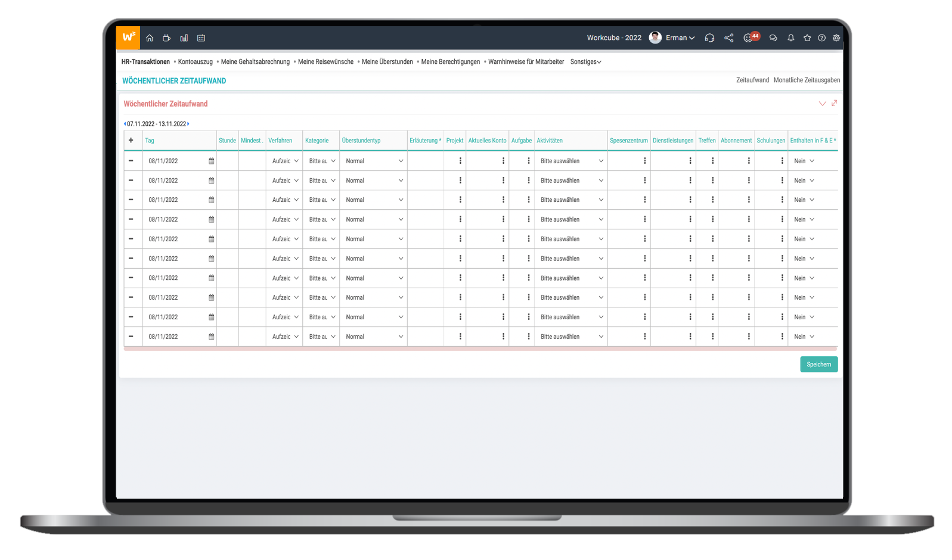Click the Aktivitäten column header
952x560 pixels.
click(550, 141)
